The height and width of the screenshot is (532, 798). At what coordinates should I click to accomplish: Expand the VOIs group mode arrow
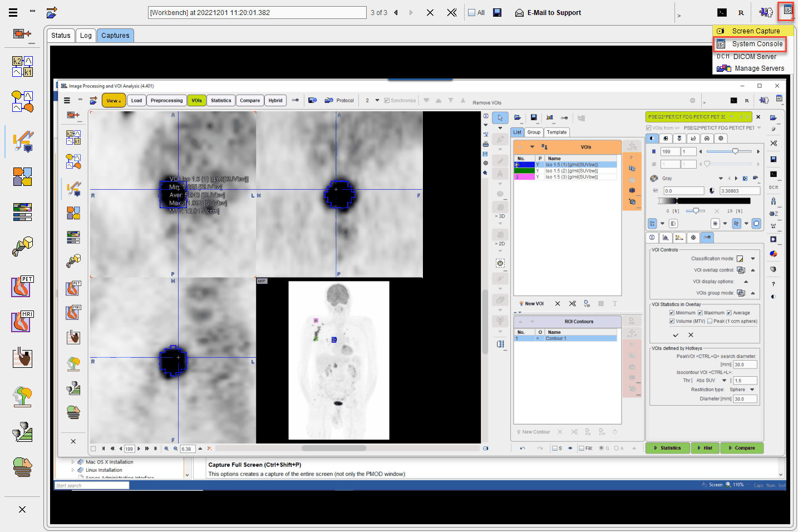pos(753,293)
